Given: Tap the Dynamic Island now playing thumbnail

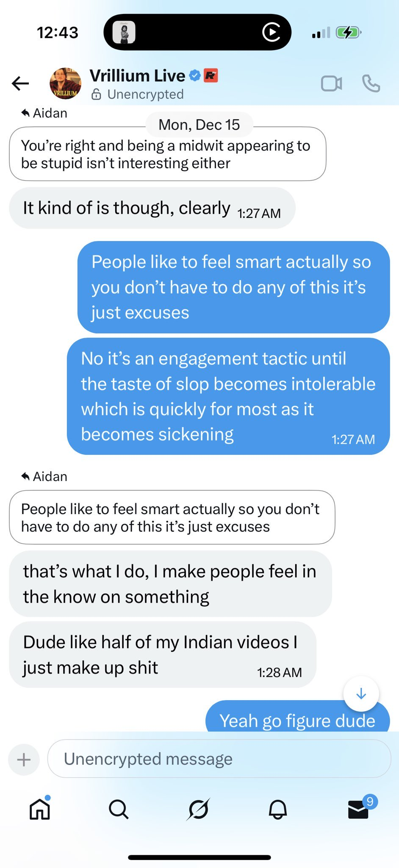Looking at the screenshot, I should [124, 32].
